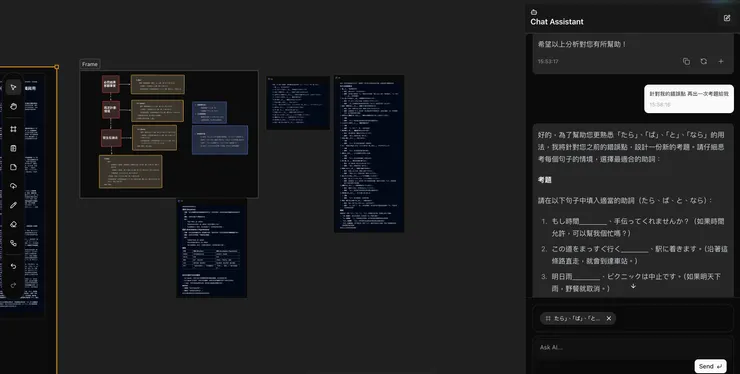Click the chat assistant robot icon

point(534,12)
